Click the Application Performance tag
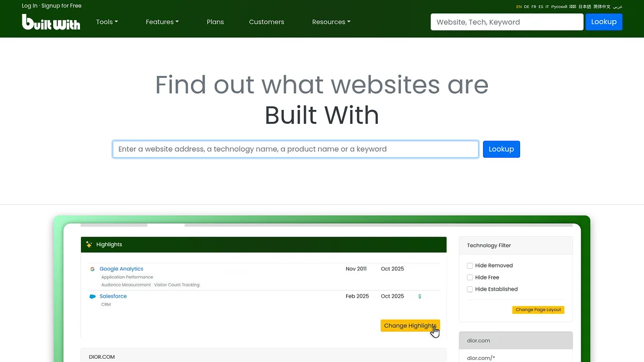 (127, 277)
